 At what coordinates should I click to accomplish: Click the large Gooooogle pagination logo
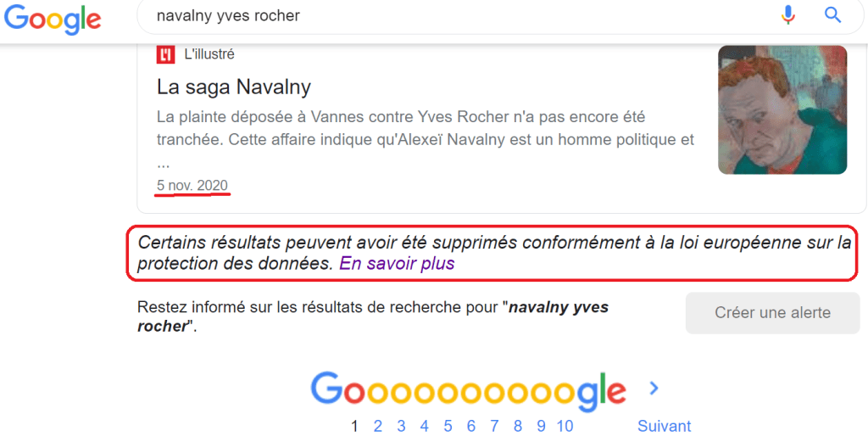(468, 390)
